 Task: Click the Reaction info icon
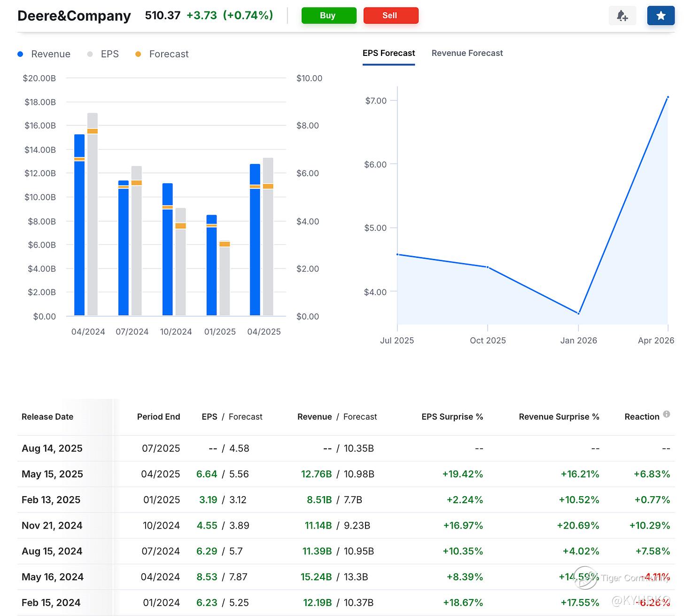(666, 414)
